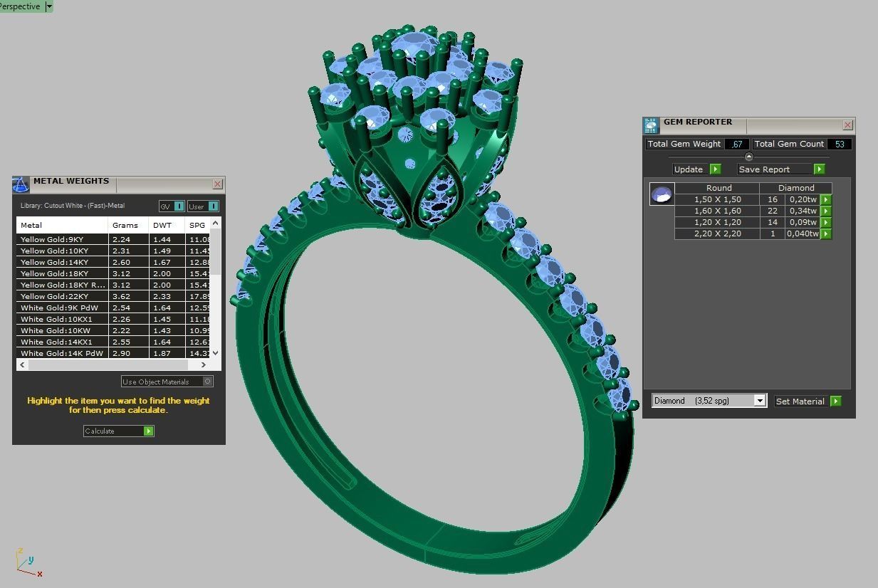
Task: Close the Gem Reporter panel
Action: click(847, 125)
